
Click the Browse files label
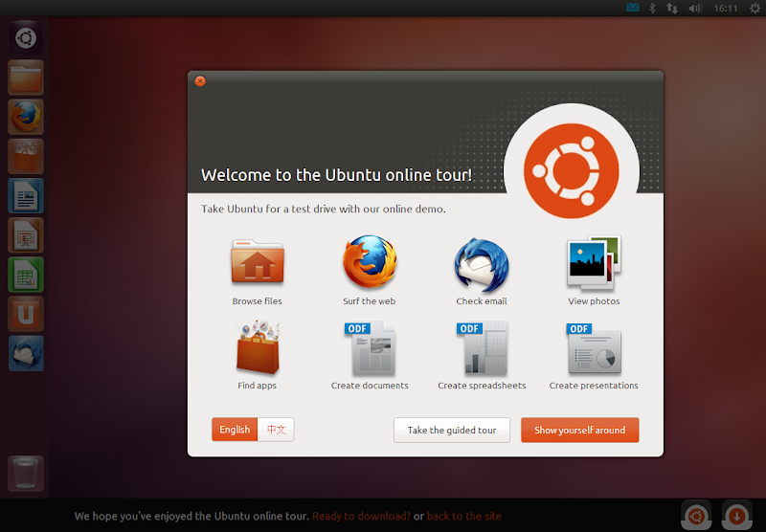[x=257, y=301]
